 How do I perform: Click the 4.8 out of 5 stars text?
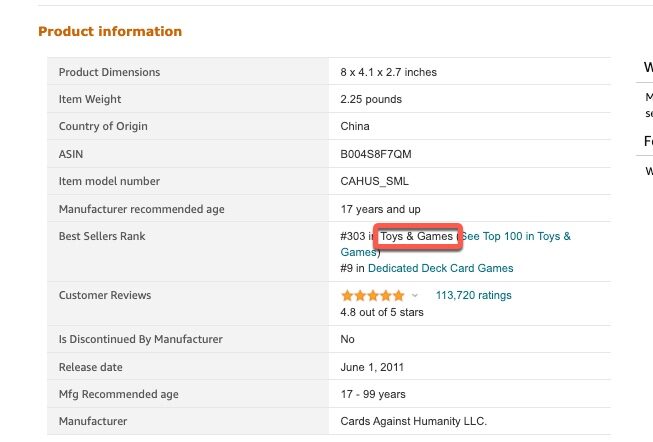click(x=382, y=312)
